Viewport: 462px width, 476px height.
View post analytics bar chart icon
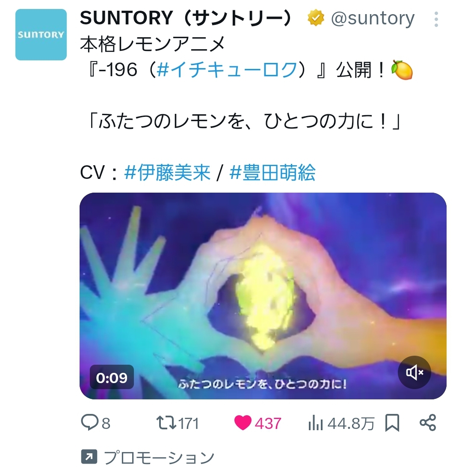(x=315, y=423)
